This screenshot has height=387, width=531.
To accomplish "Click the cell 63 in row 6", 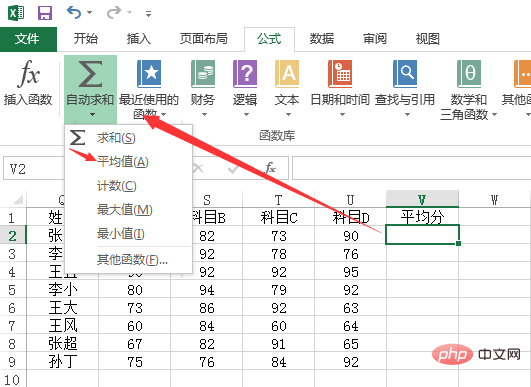I will coord(351,308).
